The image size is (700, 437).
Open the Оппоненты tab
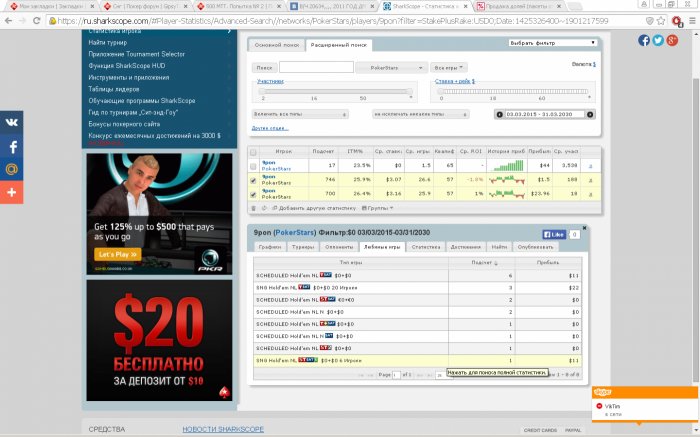339,247
